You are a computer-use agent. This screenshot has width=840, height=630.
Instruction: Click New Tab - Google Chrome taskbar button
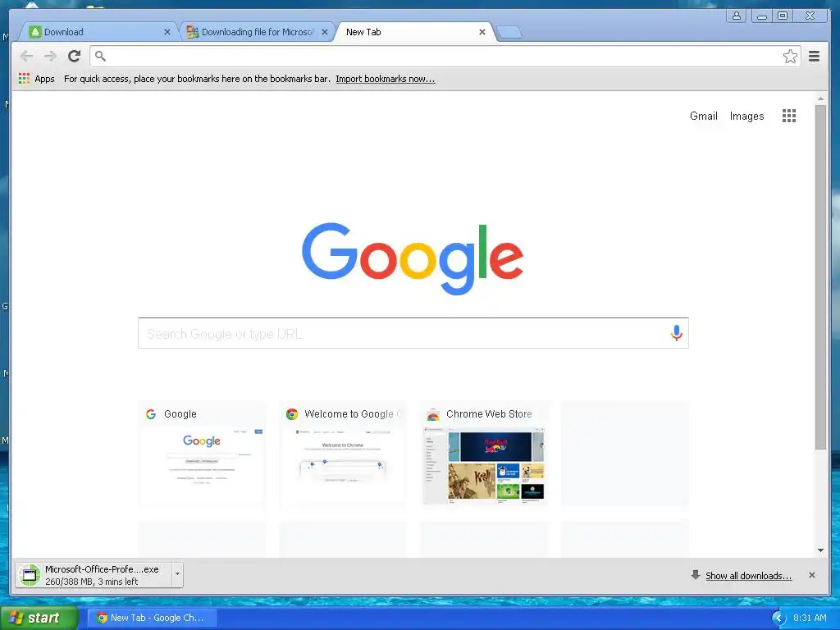pyautogui.click(x=152, y=618)
